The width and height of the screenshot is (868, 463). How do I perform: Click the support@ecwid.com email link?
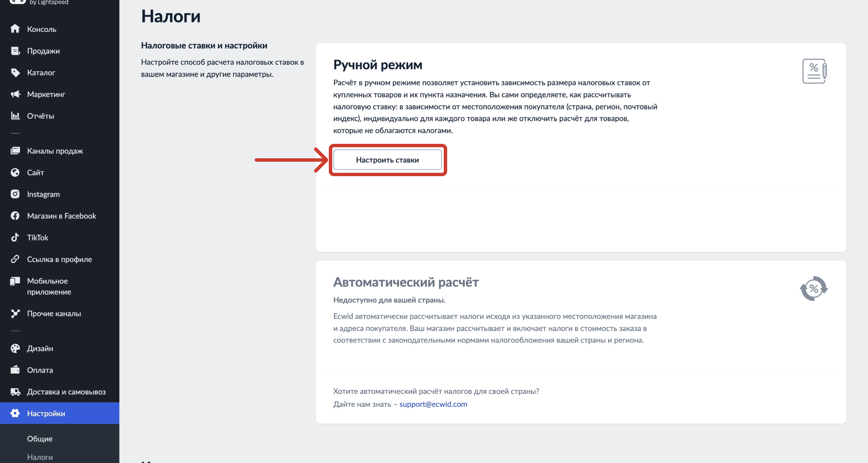pos(433,404)
